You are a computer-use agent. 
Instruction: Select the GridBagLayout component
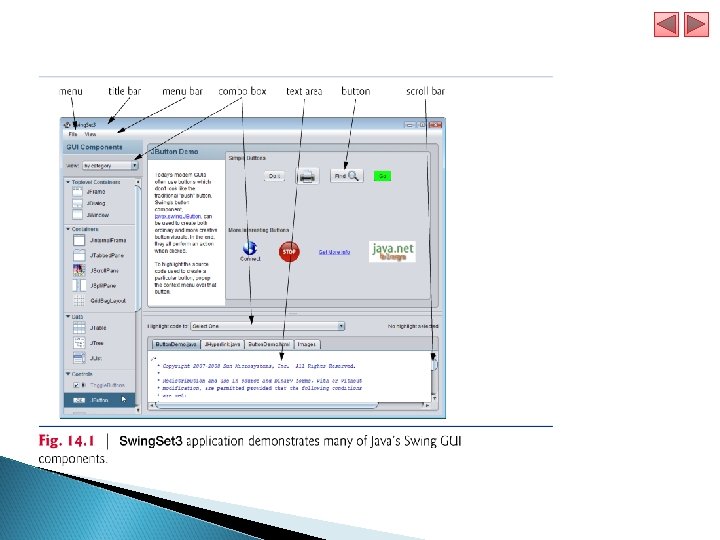(x=100, y=301)
